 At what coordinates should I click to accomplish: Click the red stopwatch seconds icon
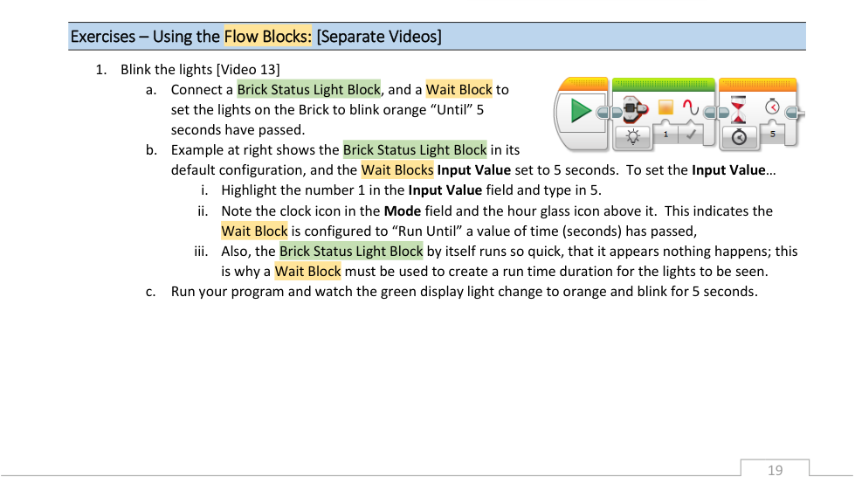[x=772, y=107]
